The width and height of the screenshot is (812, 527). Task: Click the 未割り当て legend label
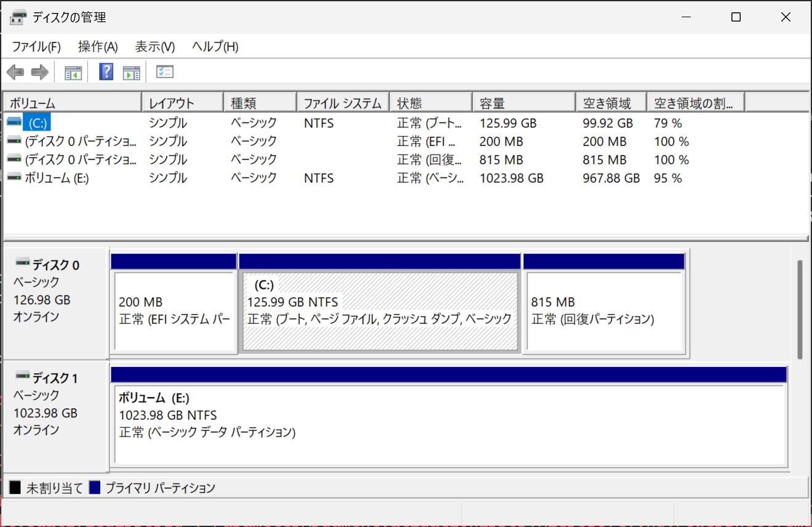point(54,488)
